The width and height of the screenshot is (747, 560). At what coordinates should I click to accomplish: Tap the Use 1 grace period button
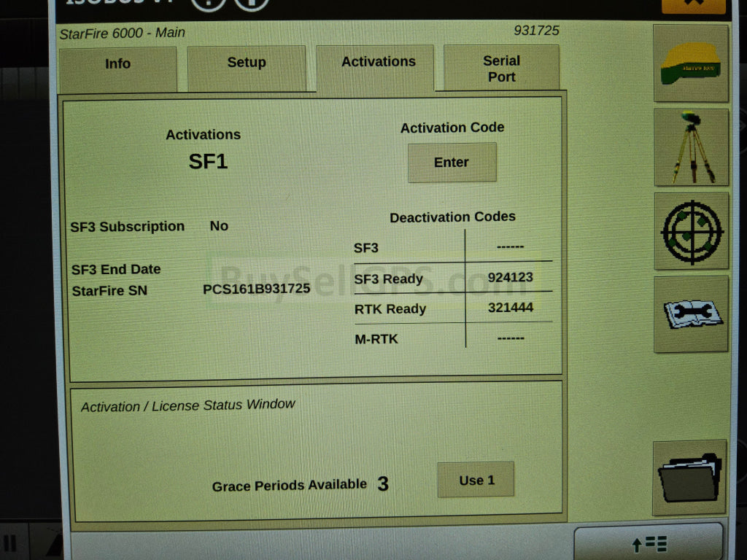click(x=476, y=480)
